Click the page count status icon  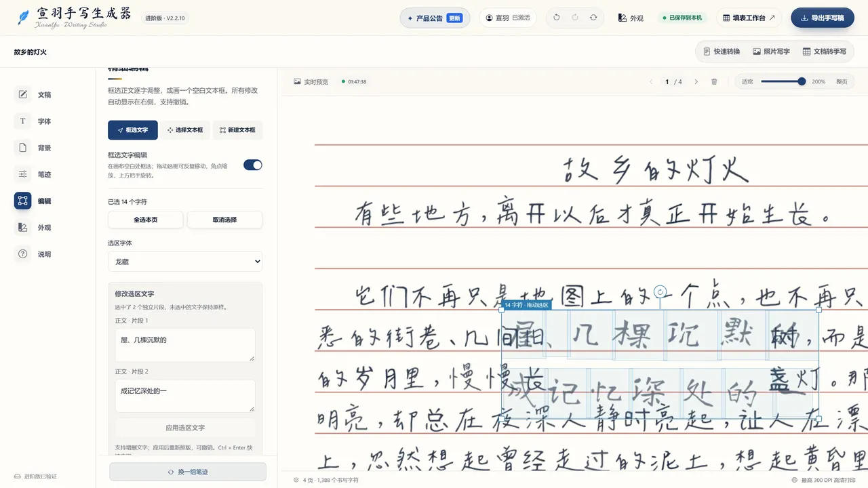point(296,480)
